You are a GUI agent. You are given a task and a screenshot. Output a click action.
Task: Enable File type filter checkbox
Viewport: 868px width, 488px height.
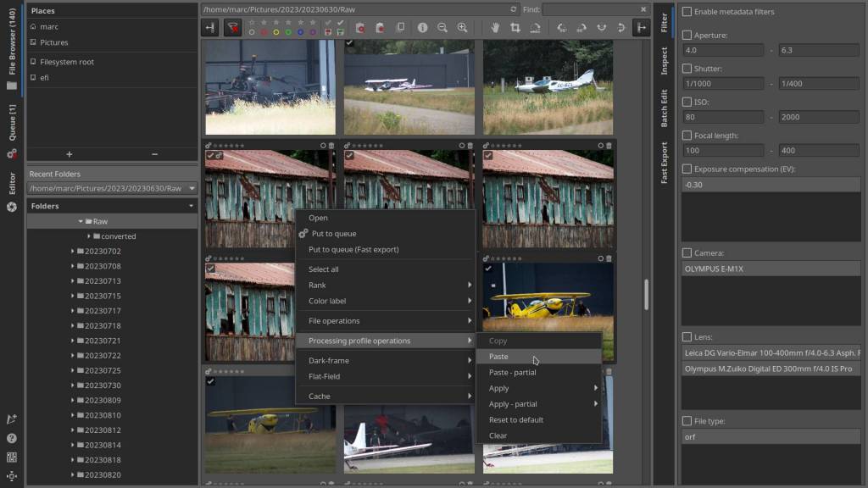tap(687, 421)
